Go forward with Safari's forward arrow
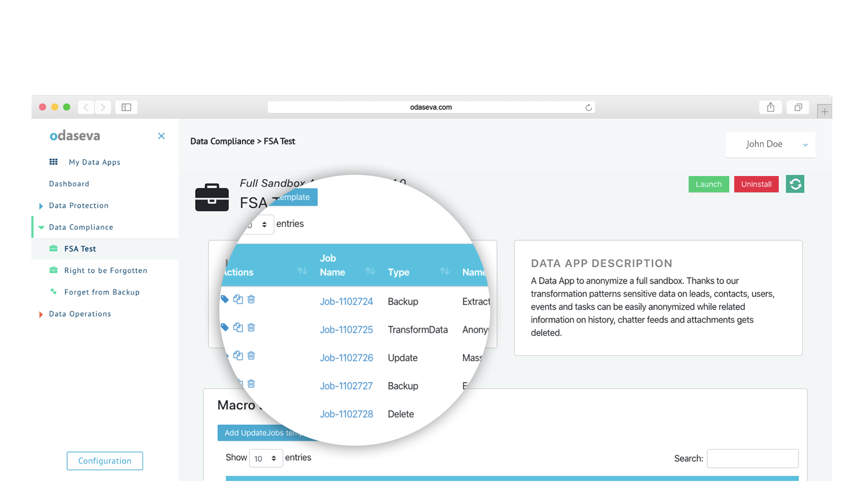 [x=103, y=107]
